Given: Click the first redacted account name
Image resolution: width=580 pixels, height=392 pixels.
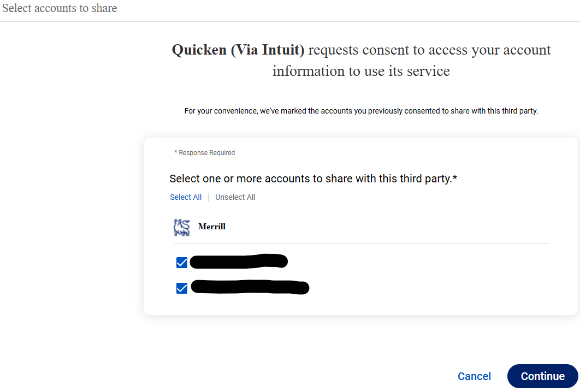Looking at the screenshot, I should pos(239,261).
